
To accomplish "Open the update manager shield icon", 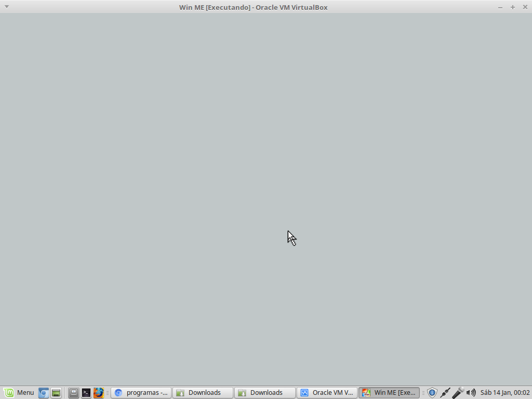I will [x=432, y=393].
